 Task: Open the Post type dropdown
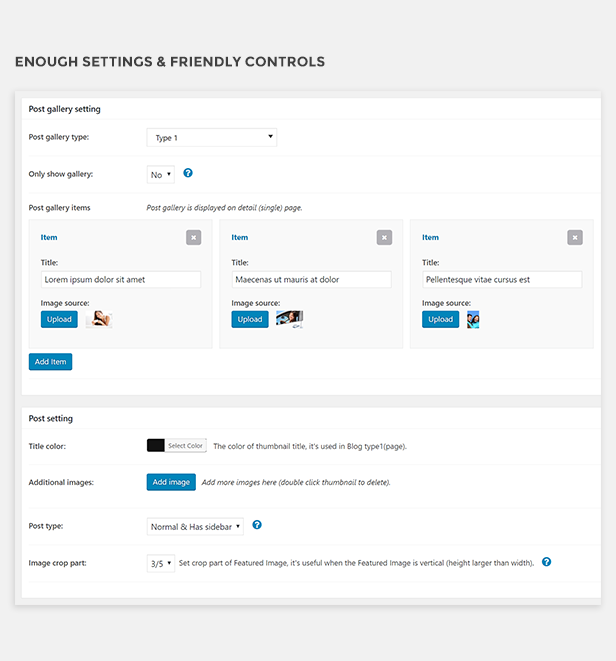195,527
